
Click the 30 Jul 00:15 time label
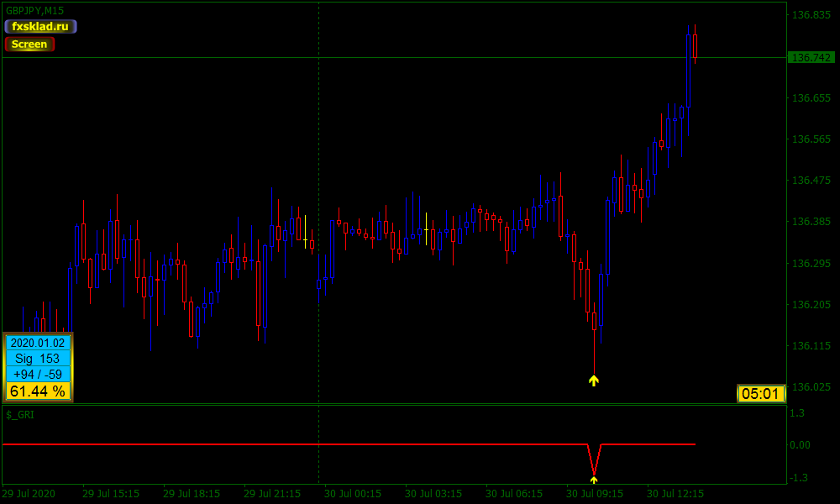[353, 493]
